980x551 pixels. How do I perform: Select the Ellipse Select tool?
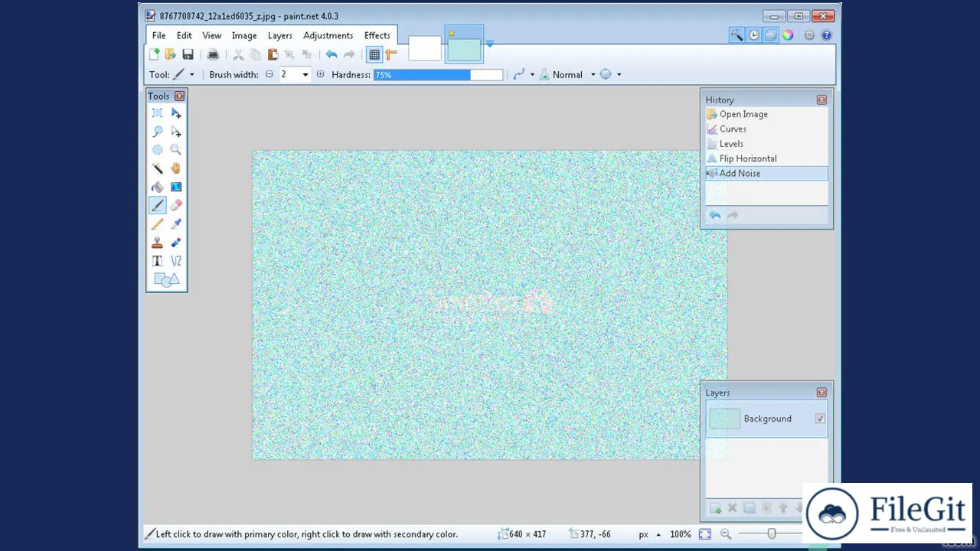(157, 150)
